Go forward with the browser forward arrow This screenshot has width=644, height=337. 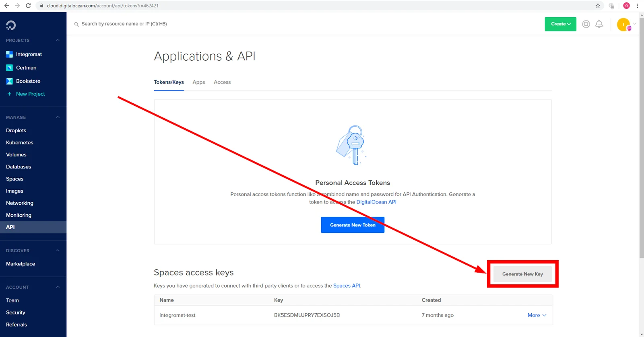17,6
